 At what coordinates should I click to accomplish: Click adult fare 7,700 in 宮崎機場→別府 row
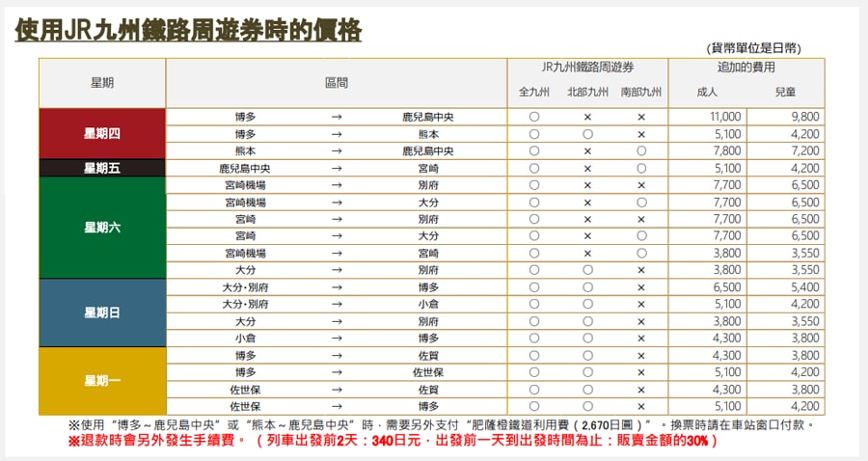coord(727,185)
